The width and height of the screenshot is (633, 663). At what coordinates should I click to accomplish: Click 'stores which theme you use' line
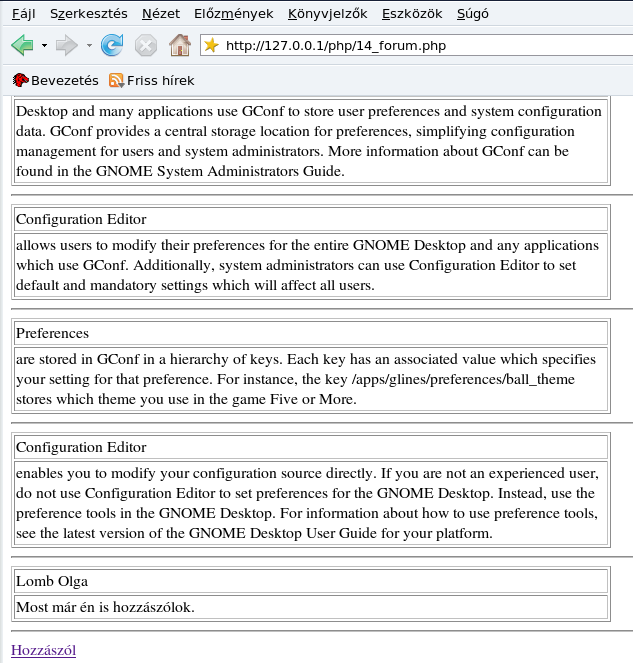click(186, 399)
